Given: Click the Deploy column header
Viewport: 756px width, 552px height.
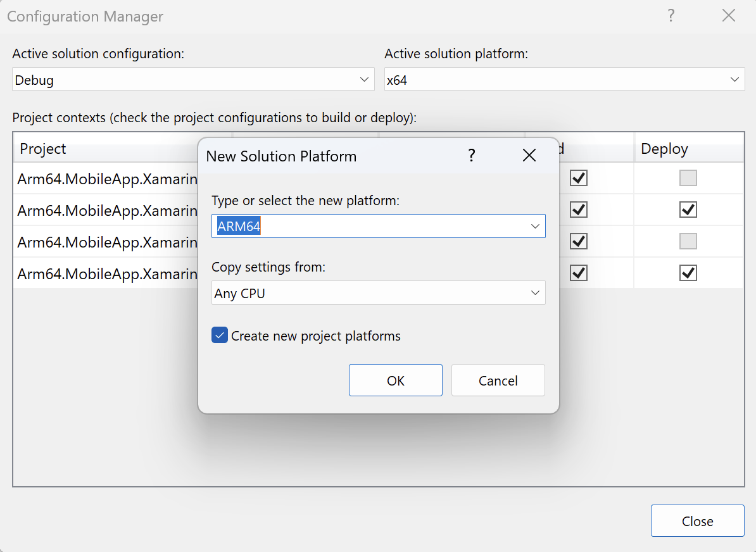Looking at the screenshot, I should click(x=664, y=149).
